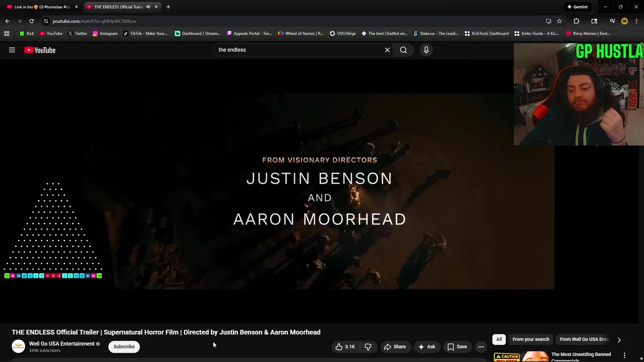644x362 pixels.
Task: Select the All filter chip
Action: [x=499, y=339]
